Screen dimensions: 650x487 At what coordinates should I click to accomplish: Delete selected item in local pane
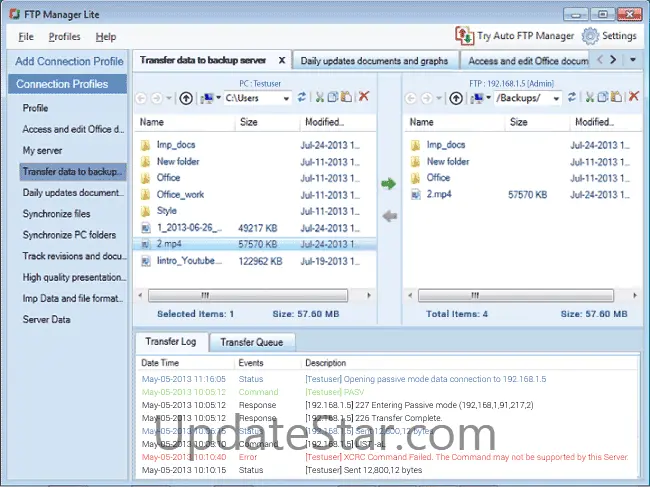coord(364,97)
